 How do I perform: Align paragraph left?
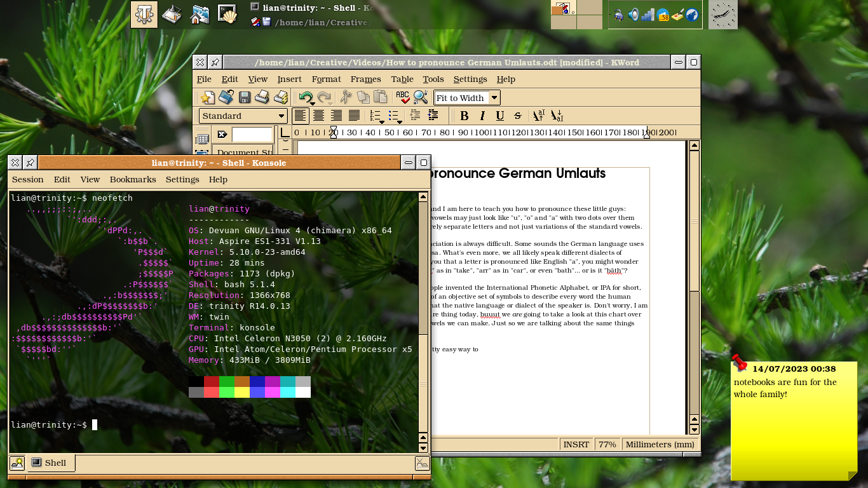click(301, 116)
